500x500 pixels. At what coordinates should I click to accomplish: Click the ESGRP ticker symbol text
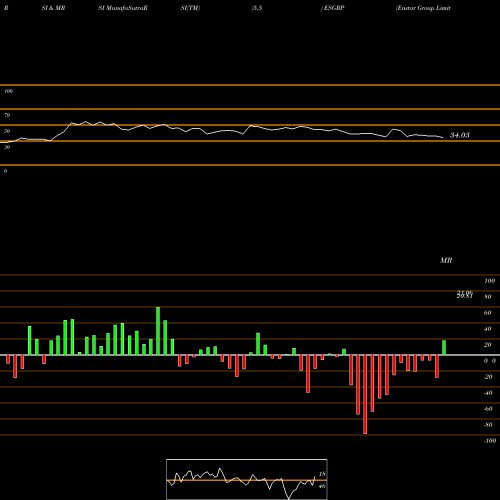pos(333,8)
